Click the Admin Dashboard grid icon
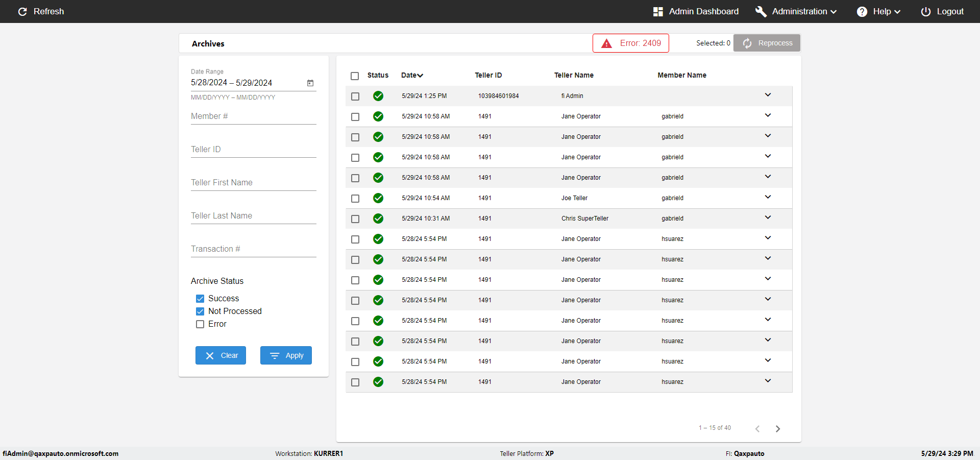 pos(658,11)
